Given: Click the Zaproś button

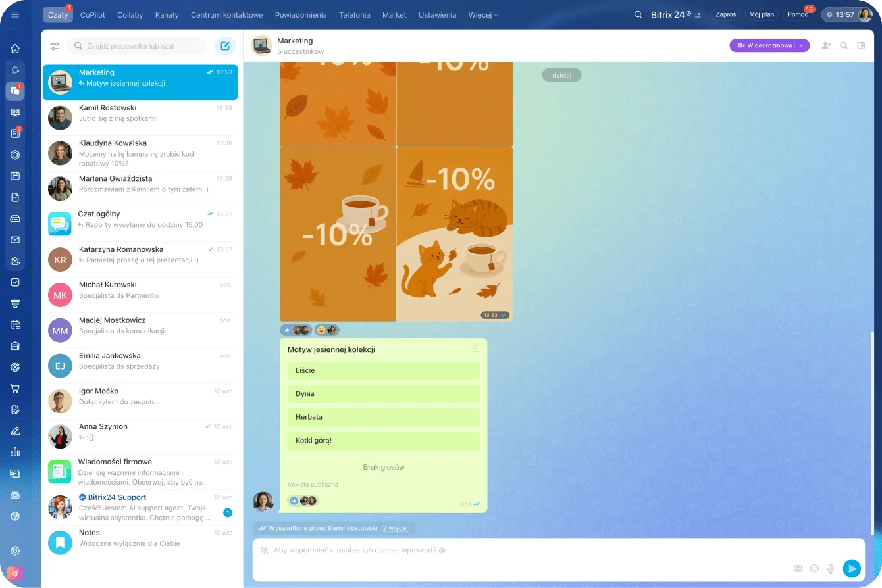Looking at the screenshot, I should coord(725,14).
